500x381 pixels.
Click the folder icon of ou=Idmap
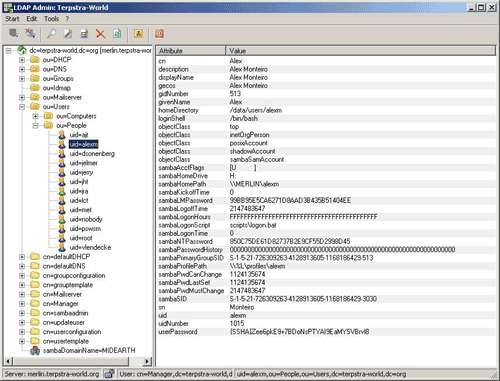click(35, 88)
